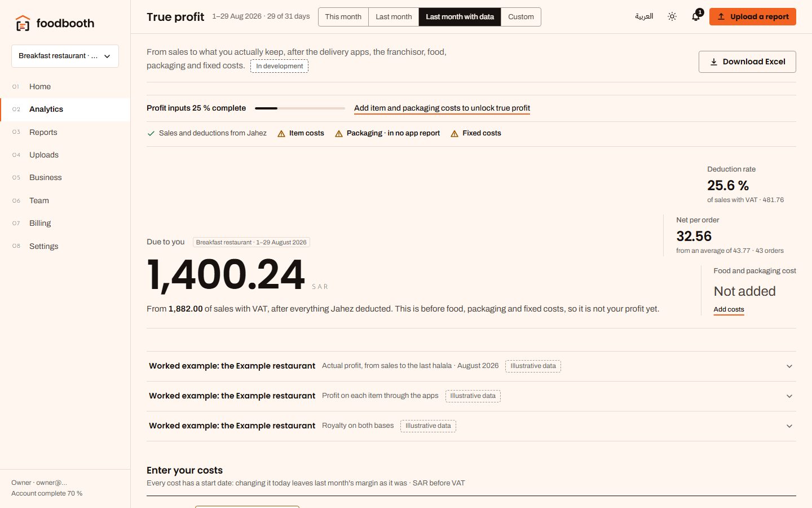The width and height of the screenshot is (812, 508).
Task: Click the 'Not added' food cost value
Action: point(745,291)
